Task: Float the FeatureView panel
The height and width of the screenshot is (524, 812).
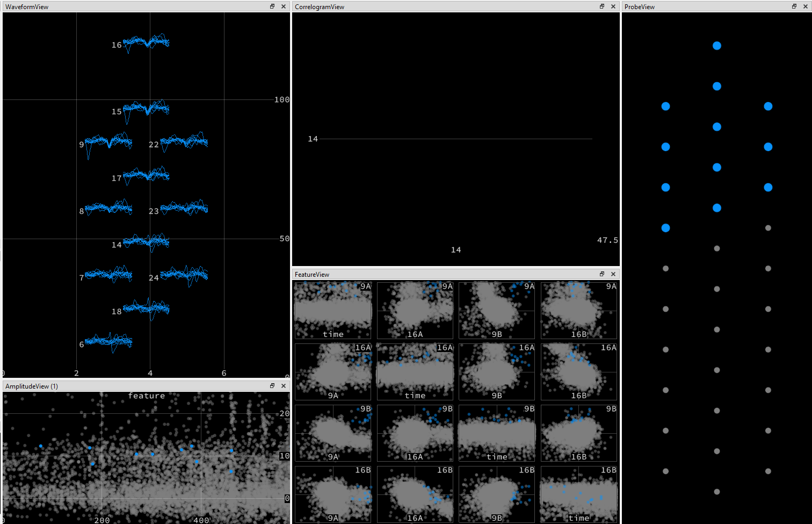Action: pos(601,274)
